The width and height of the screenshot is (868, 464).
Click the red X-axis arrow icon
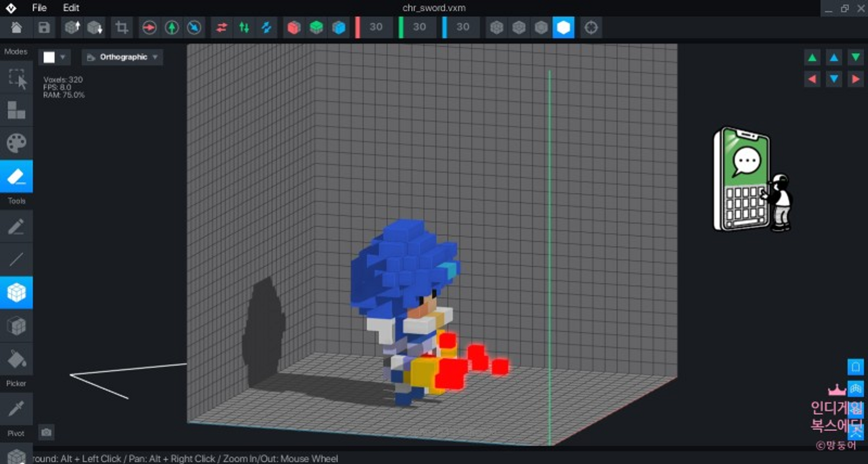click(149, 28)
